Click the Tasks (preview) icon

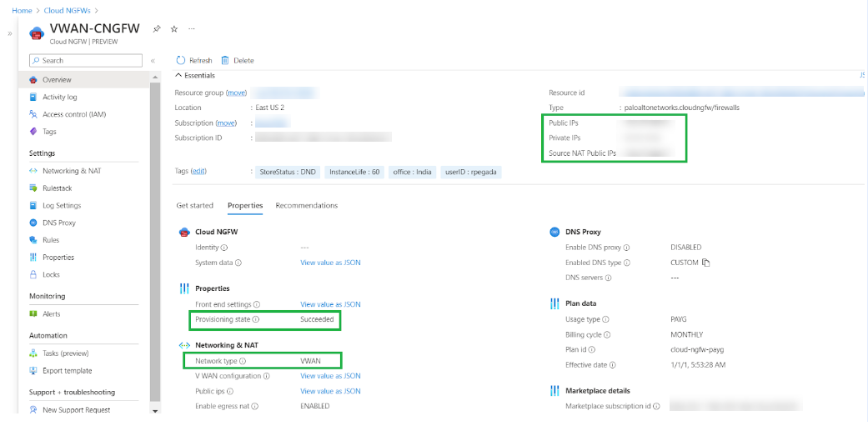(x=33, y=353)
